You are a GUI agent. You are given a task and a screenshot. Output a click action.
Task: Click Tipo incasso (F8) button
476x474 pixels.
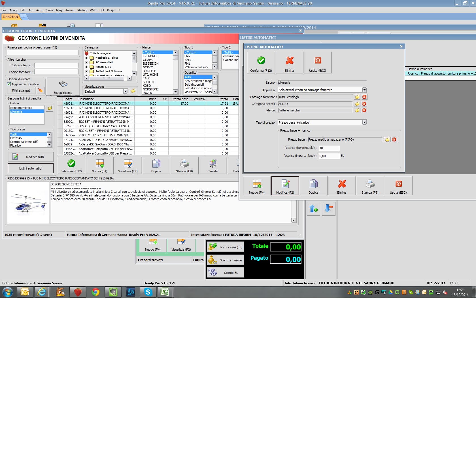[x=226, y=247]
